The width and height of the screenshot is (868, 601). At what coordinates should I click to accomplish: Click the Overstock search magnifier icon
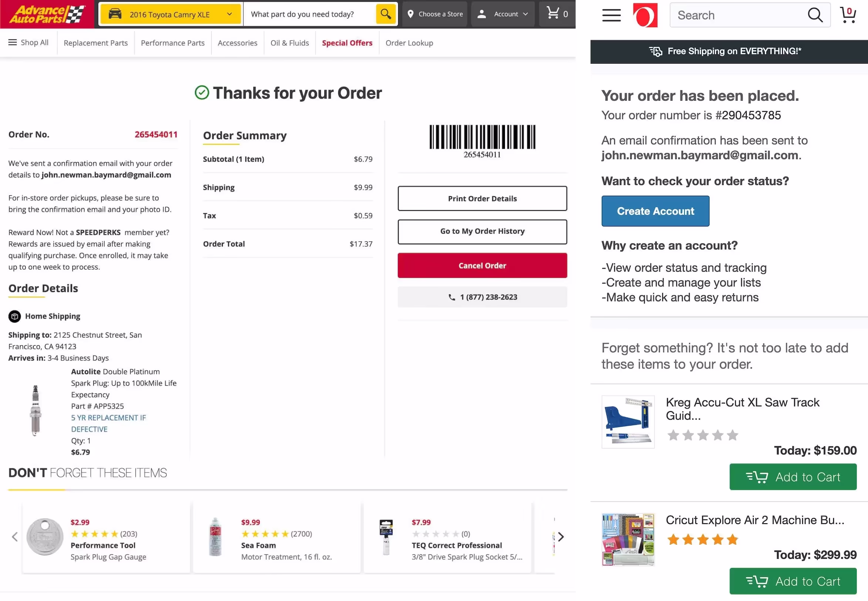click(x=815, y=16)
